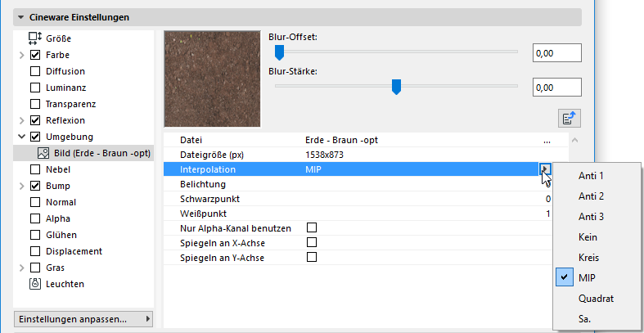
Task: Enable the Alpha channel checkbox
Action: tap(35, 218)
